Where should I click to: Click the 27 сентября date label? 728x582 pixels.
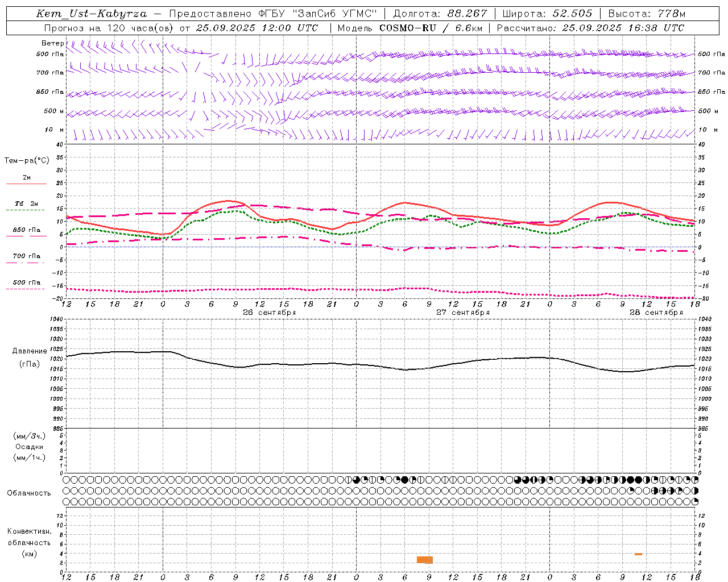tap(463, 313)
